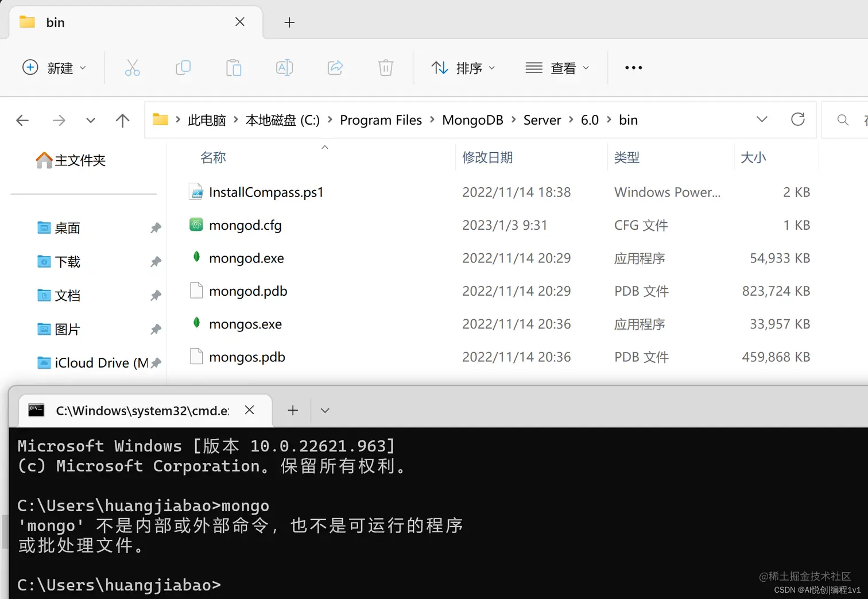Sort by 类型 column header
Viewport: 868px width, 599px height.
pyautogui.click(x=626, y=157)
